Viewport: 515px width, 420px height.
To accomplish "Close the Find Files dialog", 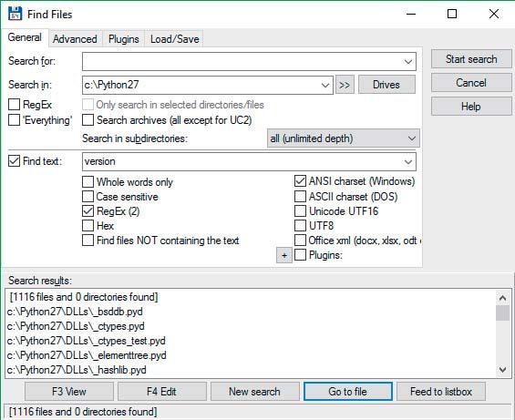I will (x=494, y=14).
